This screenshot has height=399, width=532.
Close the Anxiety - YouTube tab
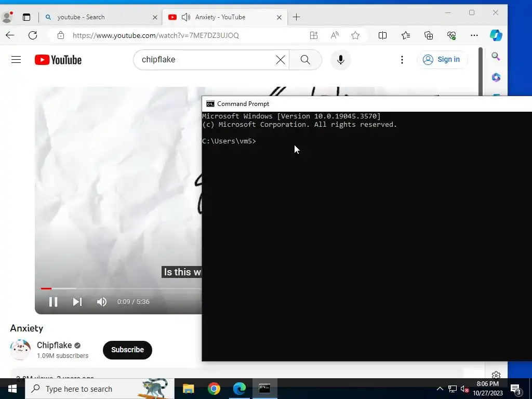point(279,17)
